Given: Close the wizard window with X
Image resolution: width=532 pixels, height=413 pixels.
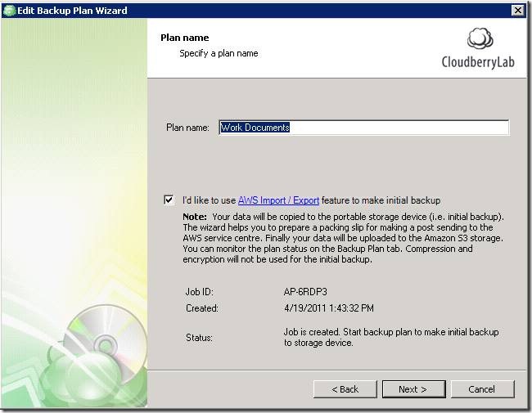Looking at the screenshot, I should coord(518,11).
